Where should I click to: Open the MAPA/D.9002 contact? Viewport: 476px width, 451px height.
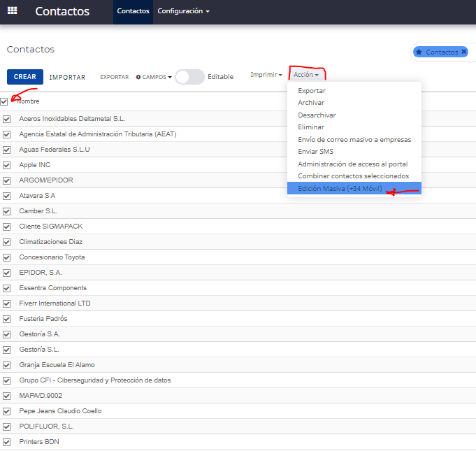pos(41,396)
